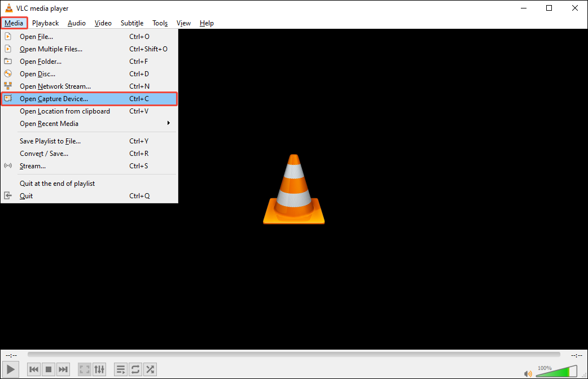This screenshot has width=588, height=379.
Task: Click the seek bar above the controls
Action: click(x=293, y=355)
